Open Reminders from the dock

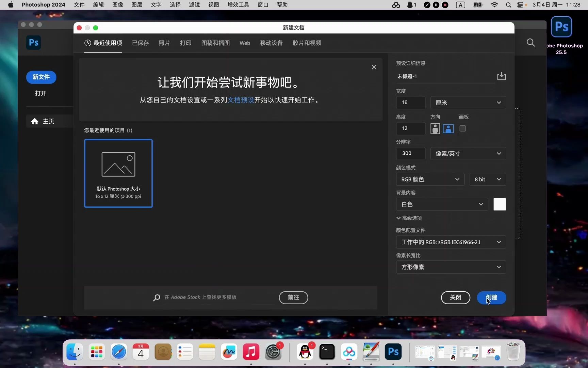[185, 352]
